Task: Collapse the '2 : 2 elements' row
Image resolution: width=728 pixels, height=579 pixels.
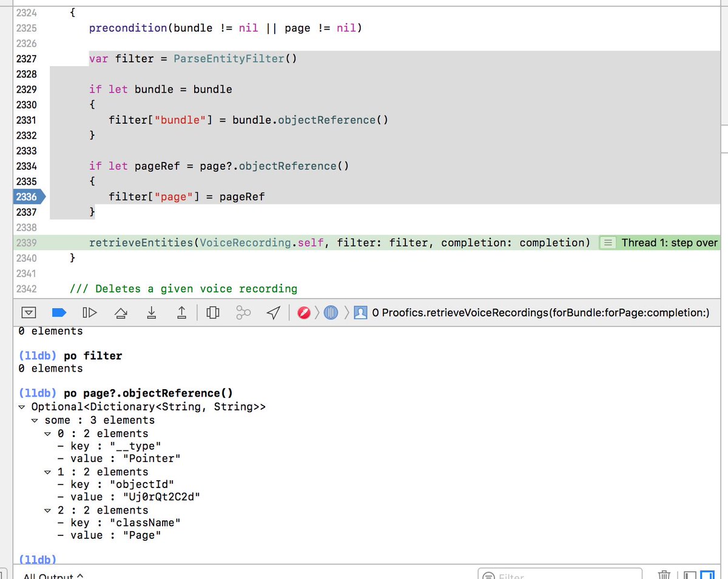Action: coord(49,510)
